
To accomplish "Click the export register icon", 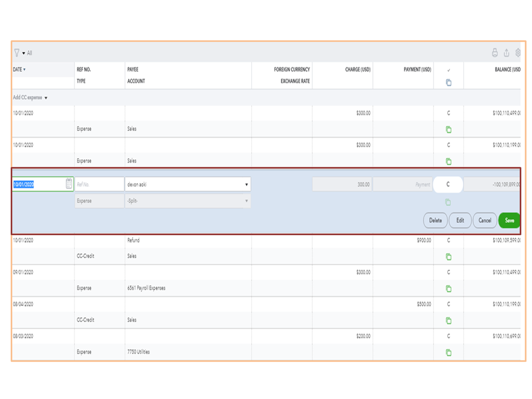I will point(506,53).
